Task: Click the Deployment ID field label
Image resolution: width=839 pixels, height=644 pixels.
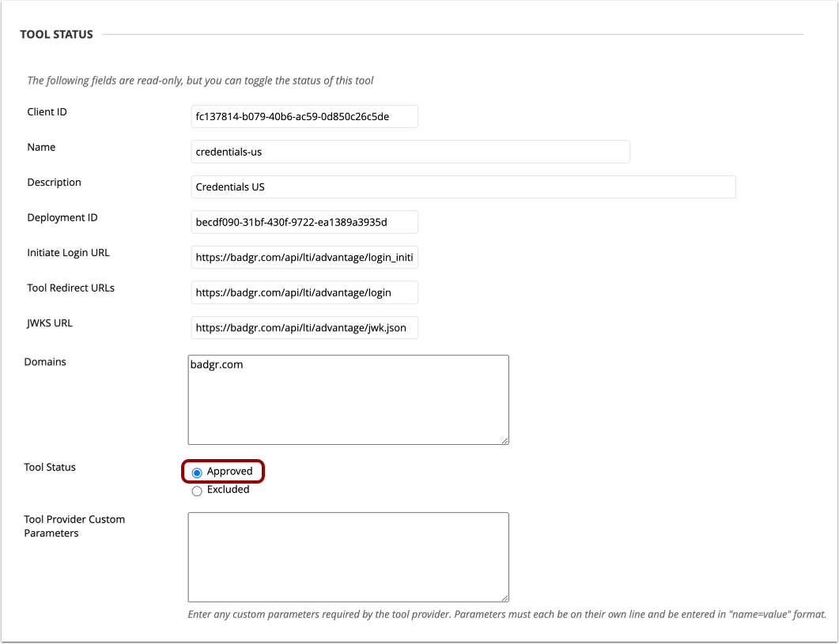Action: click(x=62, y=217)
